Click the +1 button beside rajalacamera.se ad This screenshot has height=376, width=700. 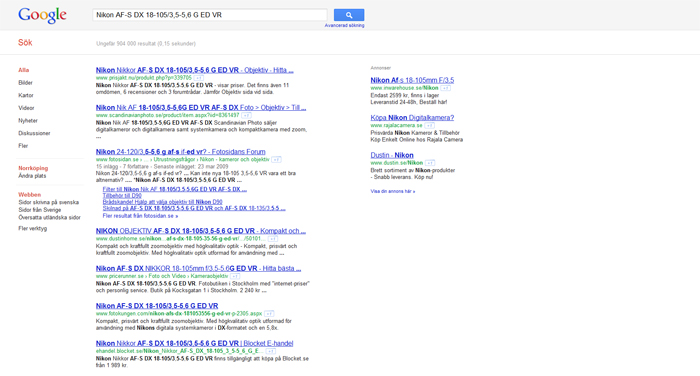point(429,125)
